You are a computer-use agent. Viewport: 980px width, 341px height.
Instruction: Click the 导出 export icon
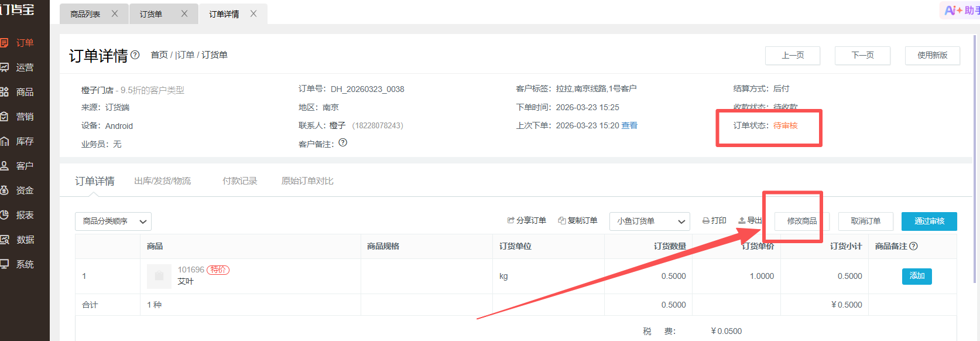point(742,220)
